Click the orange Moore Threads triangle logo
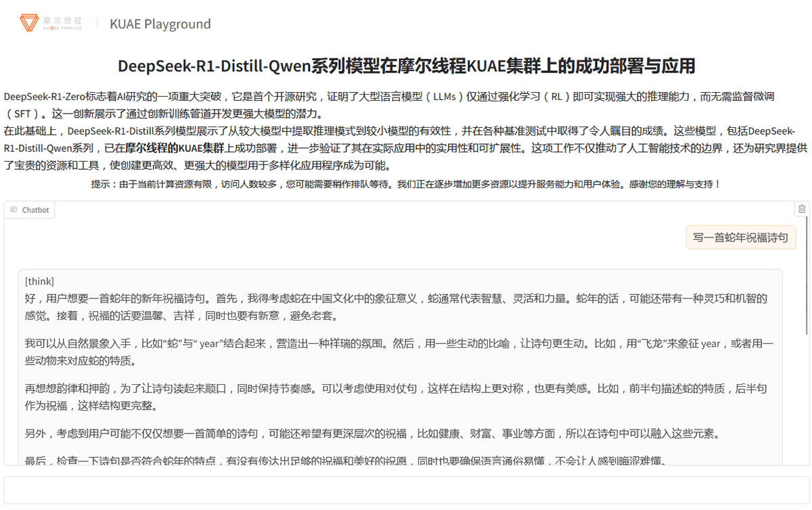 click(x=30, y=24)
